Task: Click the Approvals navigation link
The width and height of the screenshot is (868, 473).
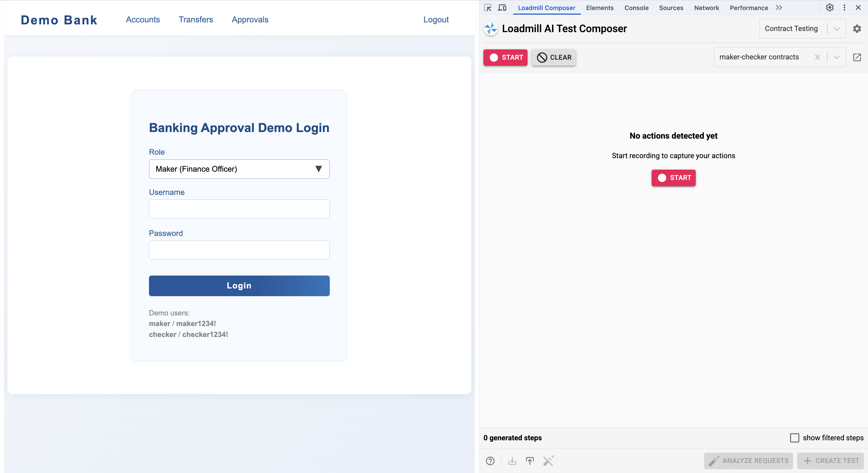Action: pyautogui.click(x=250, y=20)
